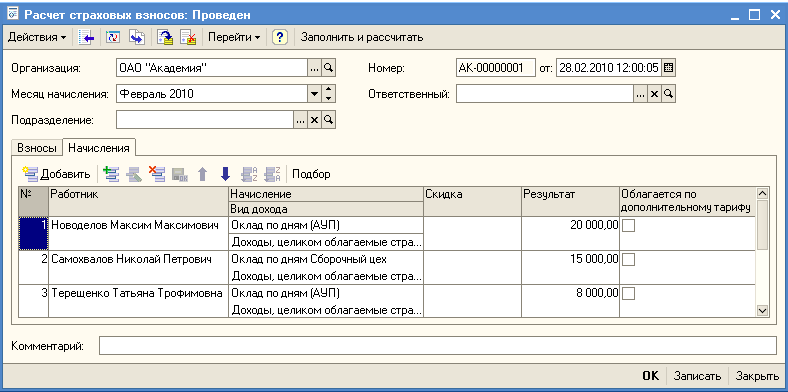Open the Действия menu

[x=37, y=38]
